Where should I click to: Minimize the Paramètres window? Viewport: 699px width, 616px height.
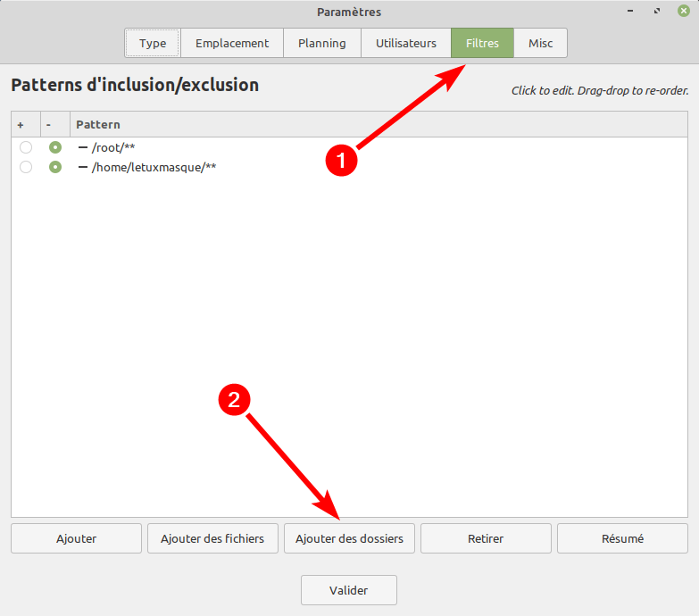coord(632,12)
